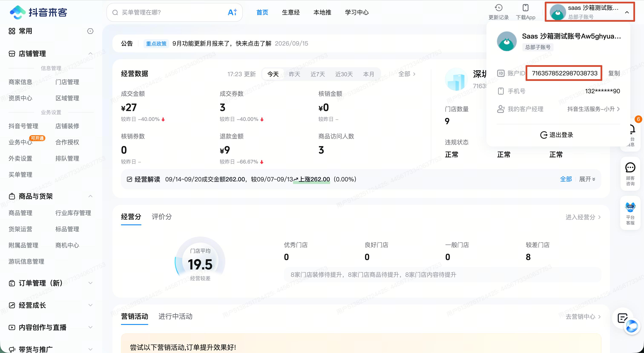The width and height of the screenshot is (644, 353).
Task: Open 店铺装修 in sidebar
Action: pyautogui.click(x=67, y=126)
